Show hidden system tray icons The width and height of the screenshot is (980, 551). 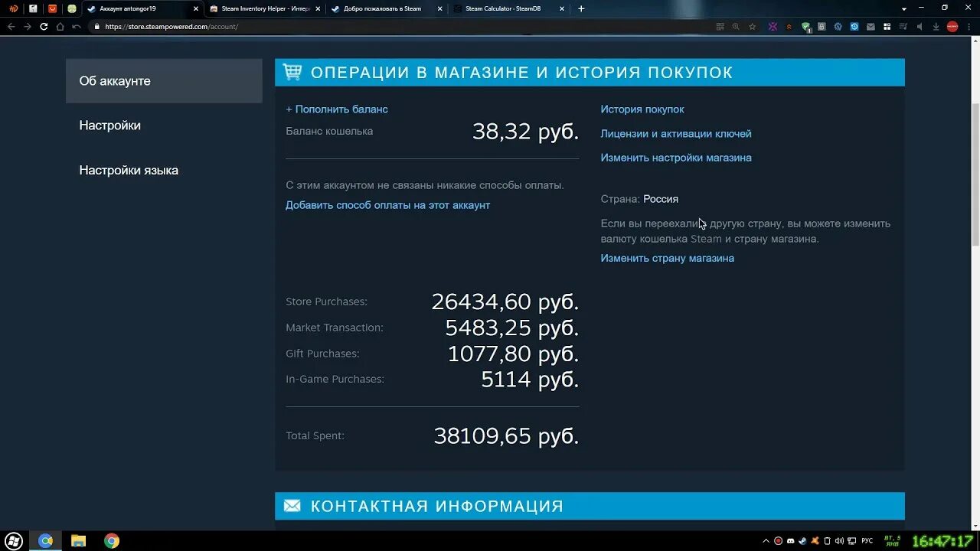click(766, 541)
